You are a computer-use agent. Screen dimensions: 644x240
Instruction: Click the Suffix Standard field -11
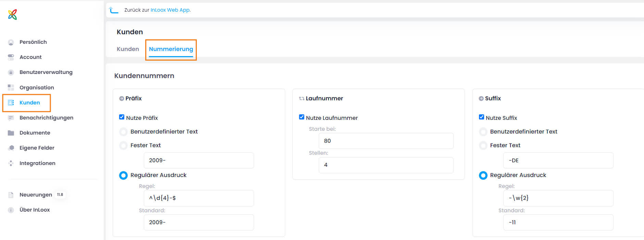coord(558,222)
